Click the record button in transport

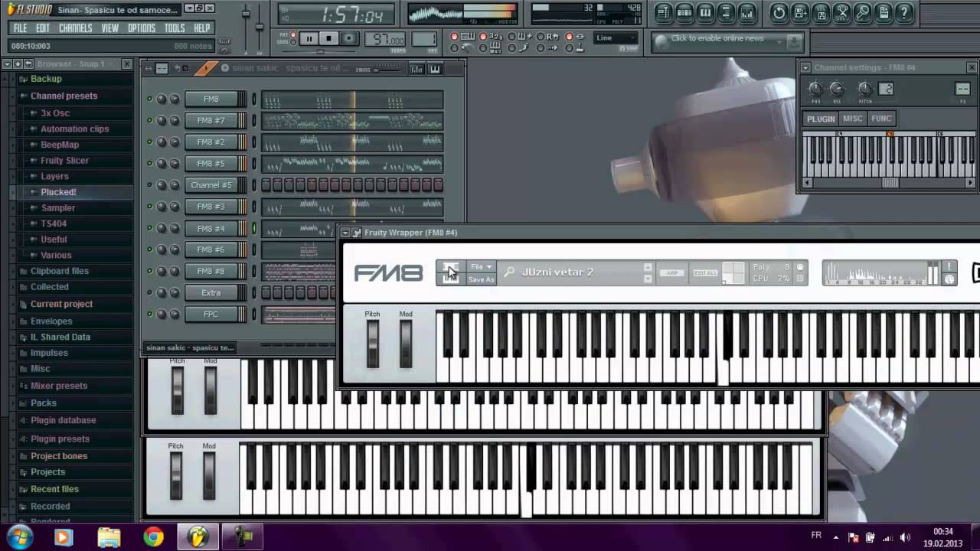(x=348, y=38)
